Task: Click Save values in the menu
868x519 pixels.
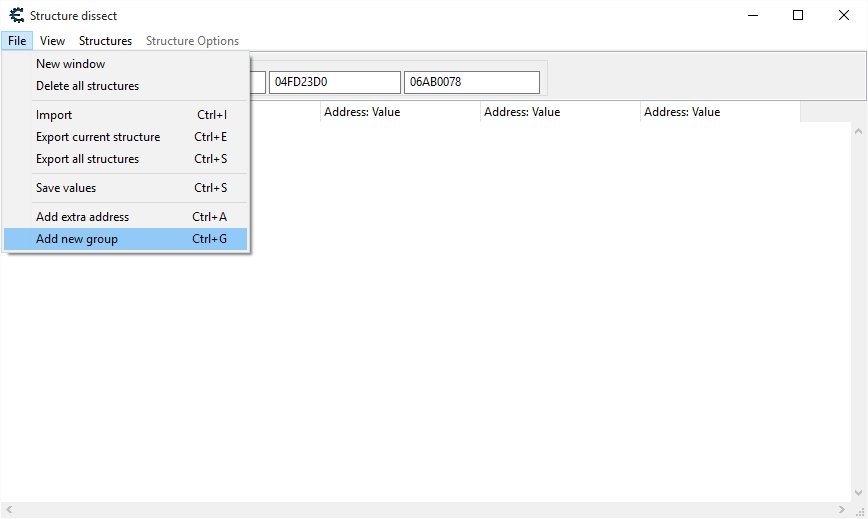Action: point(66,188)
